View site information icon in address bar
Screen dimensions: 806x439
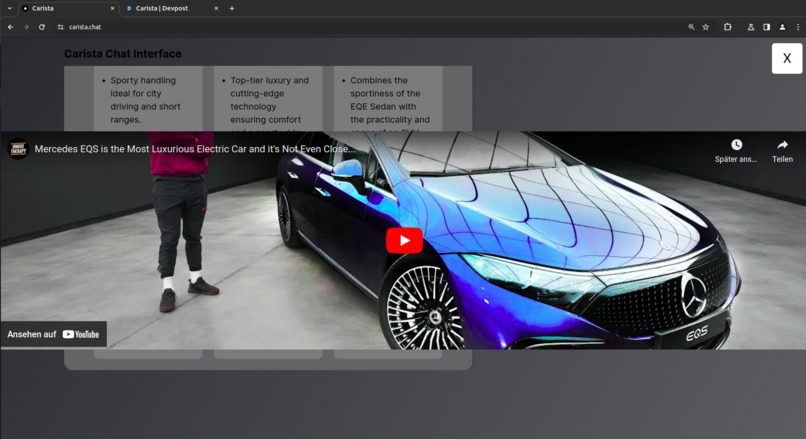60,27
